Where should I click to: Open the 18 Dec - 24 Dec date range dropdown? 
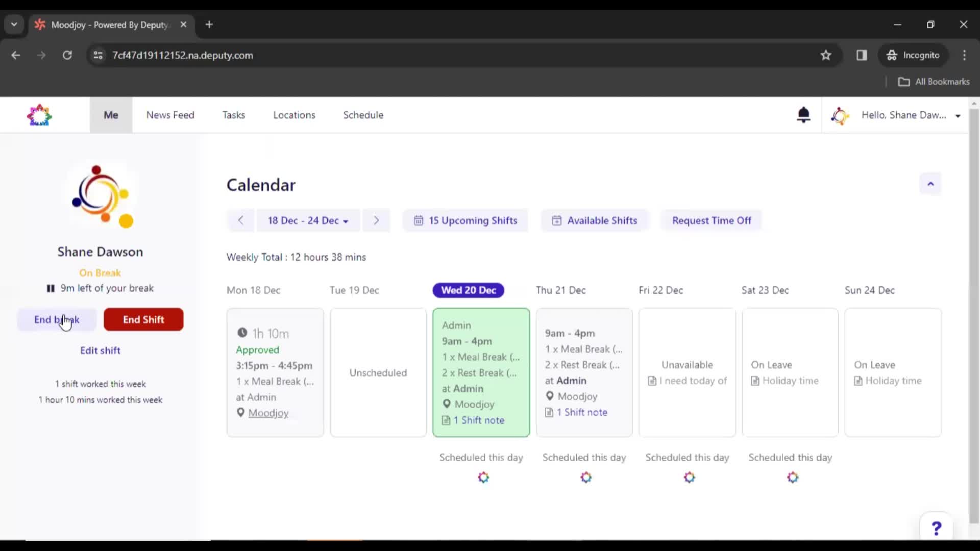(308, 220)
